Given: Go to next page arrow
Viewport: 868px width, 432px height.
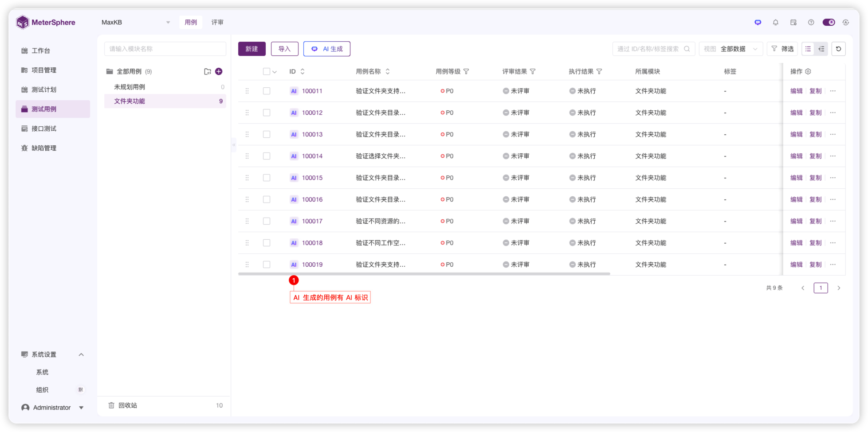Looking at the screenshot, I should pos(839,288).
